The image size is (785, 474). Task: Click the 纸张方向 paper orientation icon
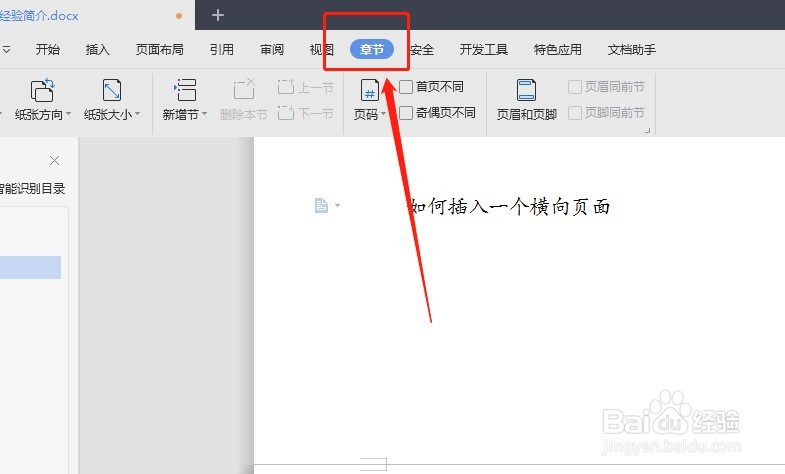(x=43, y=91)
